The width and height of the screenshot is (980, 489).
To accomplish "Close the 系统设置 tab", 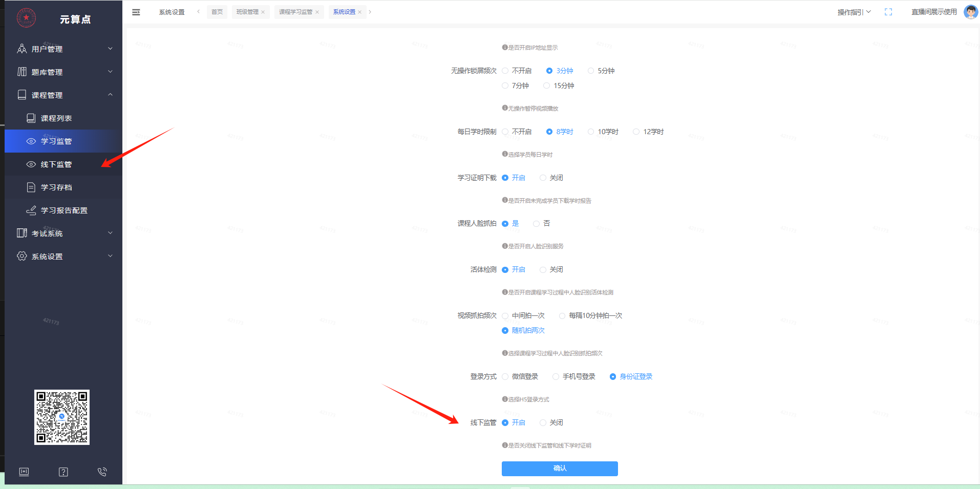I will click(360, 12).
